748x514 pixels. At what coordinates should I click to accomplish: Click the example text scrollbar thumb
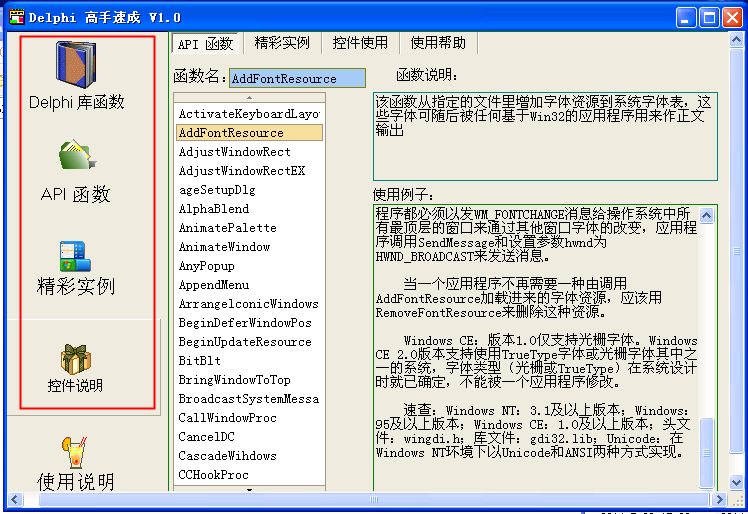click(706, 452)
